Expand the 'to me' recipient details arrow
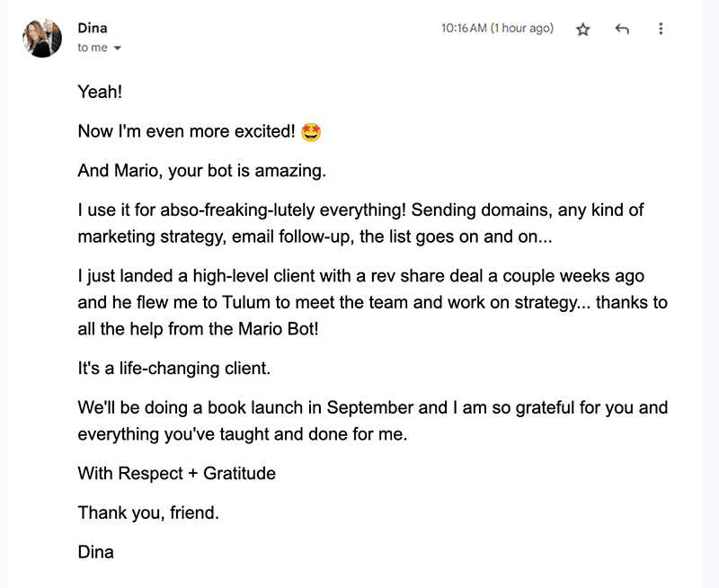719x588 pixels. (x=118, y=49)
